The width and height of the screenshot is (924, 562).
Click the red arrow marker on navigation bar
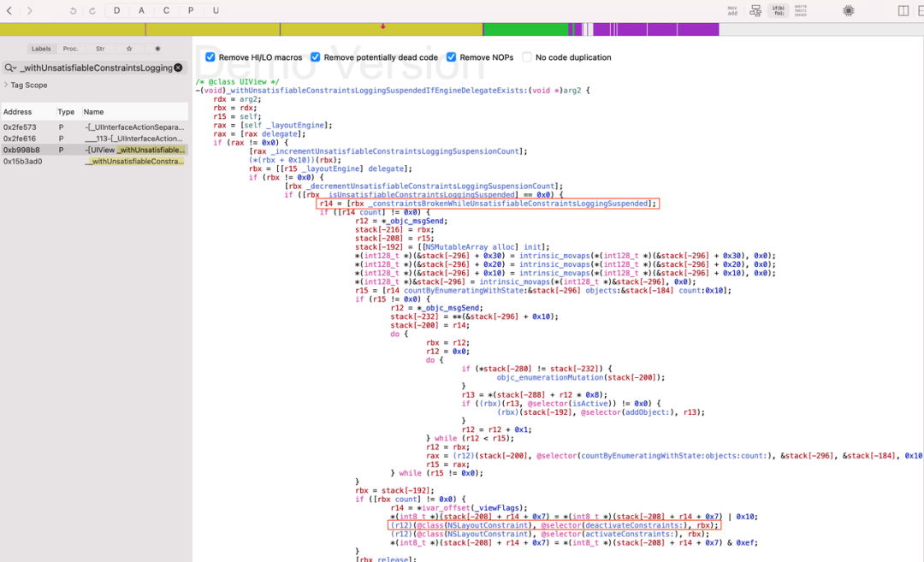tap(383, 27)
